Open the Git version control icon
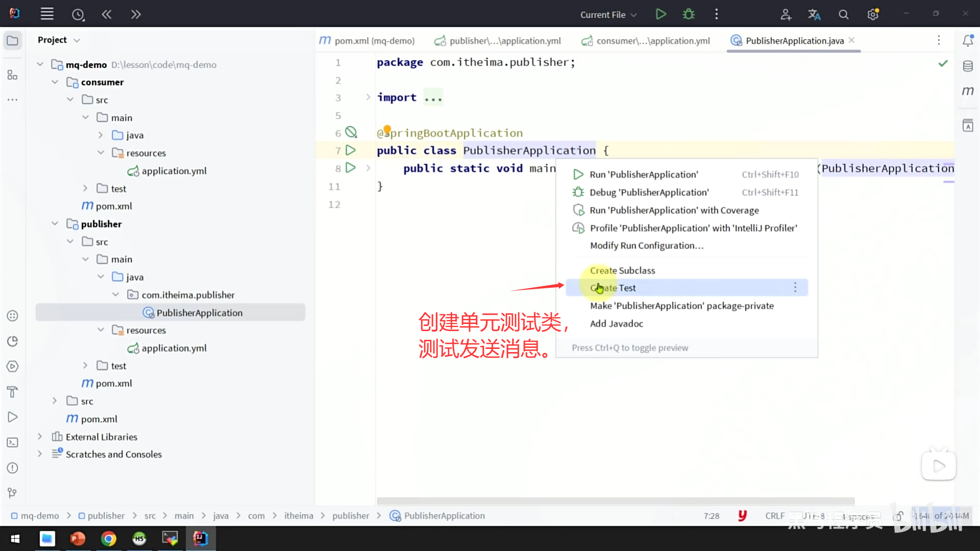980x551 pixels. pos(13,493)
